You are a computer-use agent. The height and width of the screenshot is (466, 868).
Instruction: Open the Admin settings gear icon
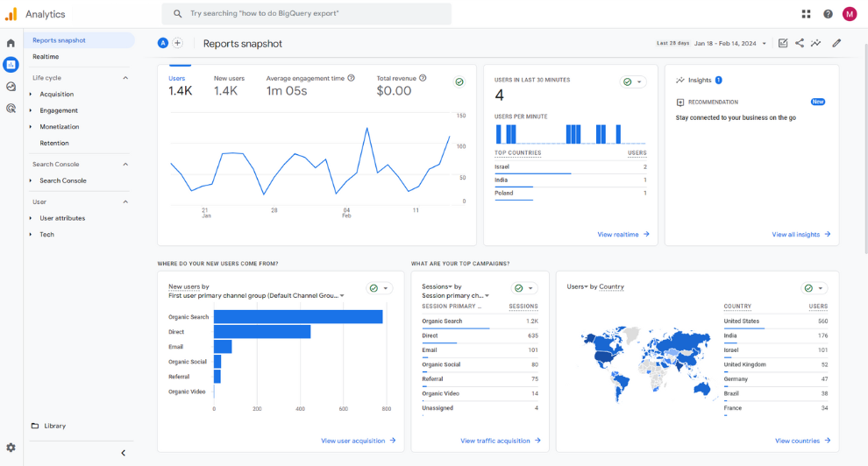[11, 448]
